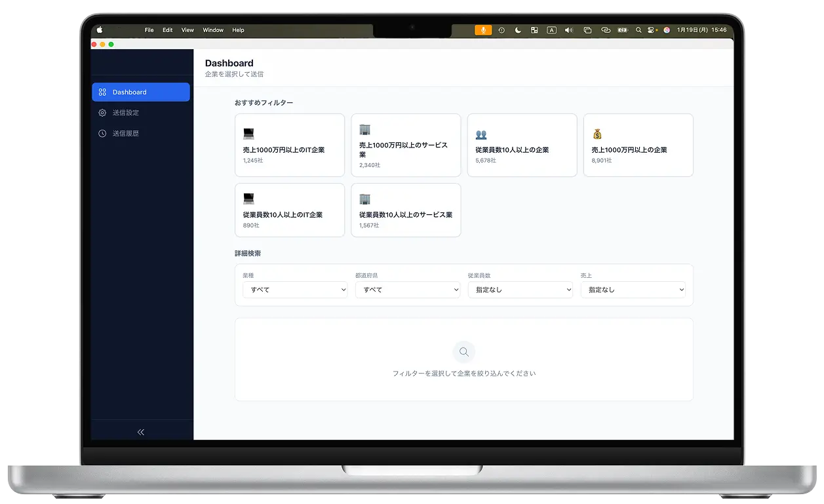Collapse the sidebar with double-chevron icon
Viewport: 824px width, 504px height.
point(141,432)
